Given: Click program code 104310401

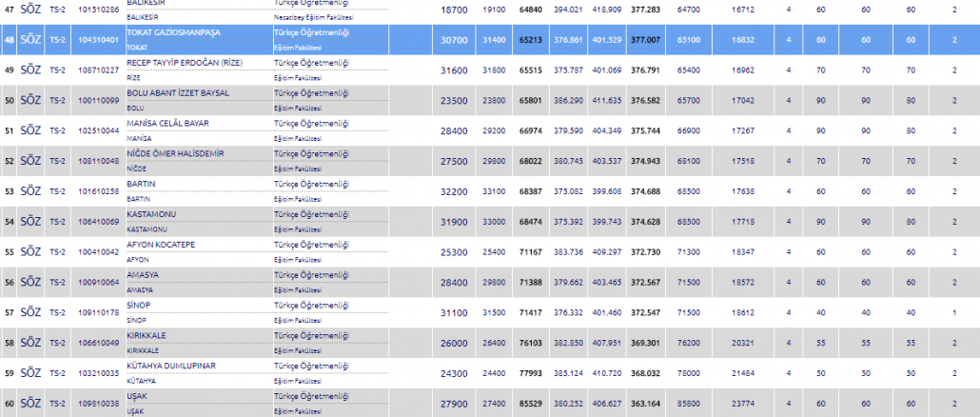Looking at the screenshot, I should coord(97,40).
